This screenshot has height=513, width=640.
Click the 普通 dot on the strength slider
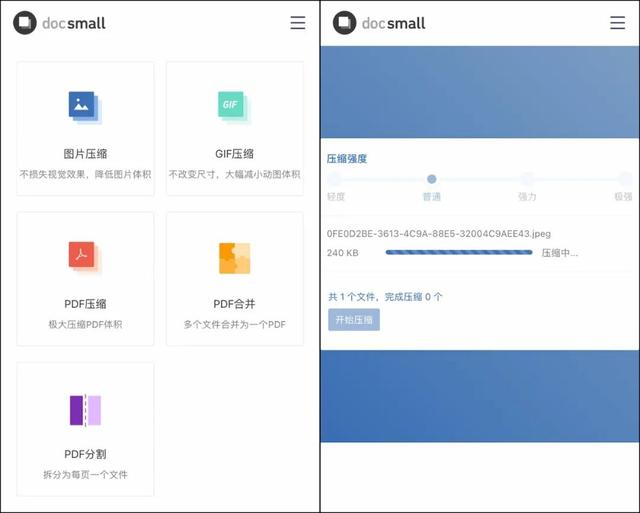431,179
